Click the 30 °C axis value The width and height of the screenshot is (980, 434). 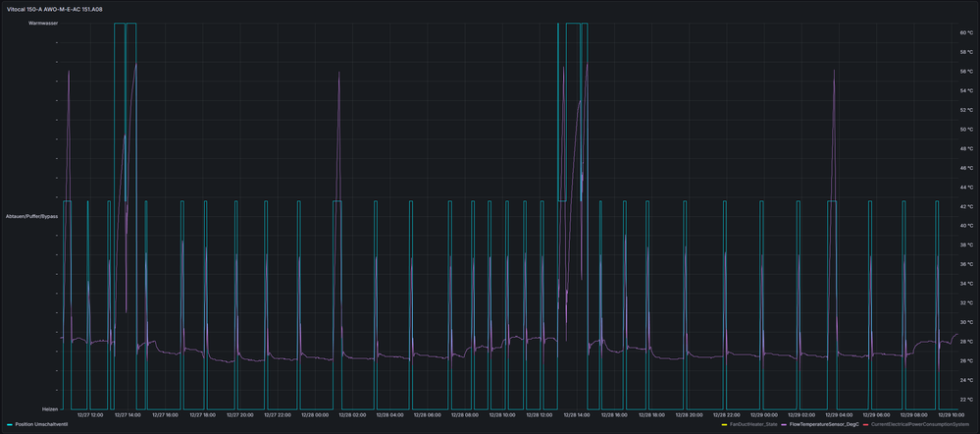(966, 322)
